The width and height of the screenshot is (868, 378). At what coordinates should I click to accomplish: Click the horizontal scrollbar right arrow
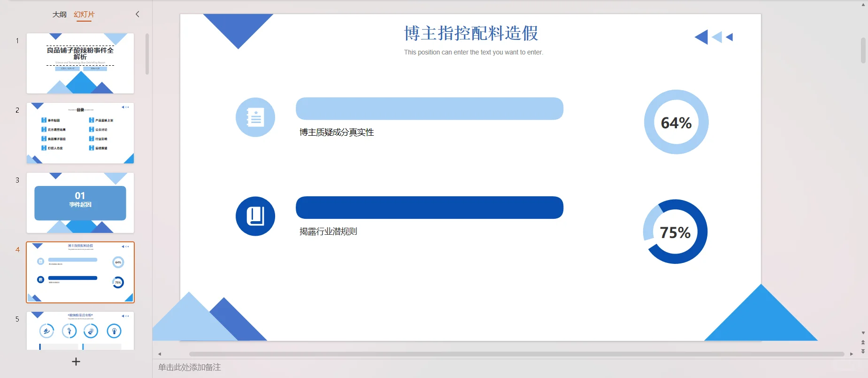pos(851,354)
